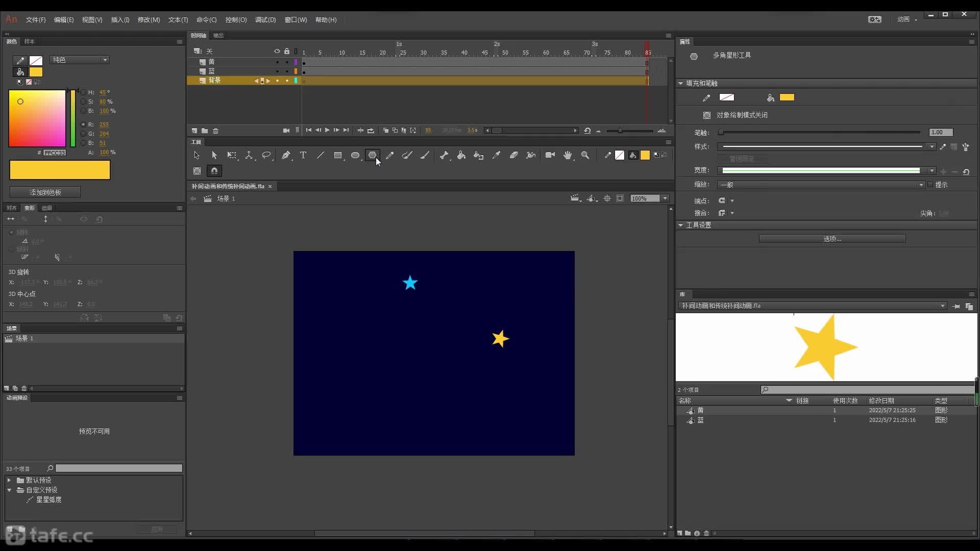This screenshot has height=551, width=980.
Task: Toggle loop playback in timeline
Action: pyautogui.click(x=371, y=131)
